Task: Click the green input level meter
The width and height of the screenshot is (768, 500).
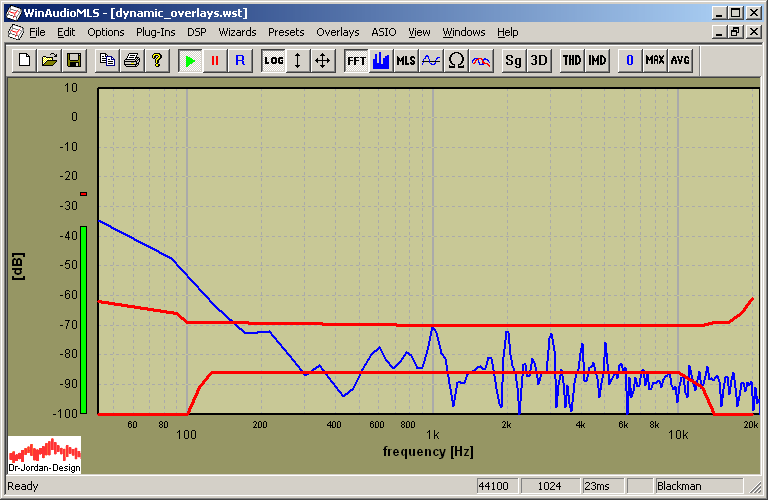Action: point(84,318)
